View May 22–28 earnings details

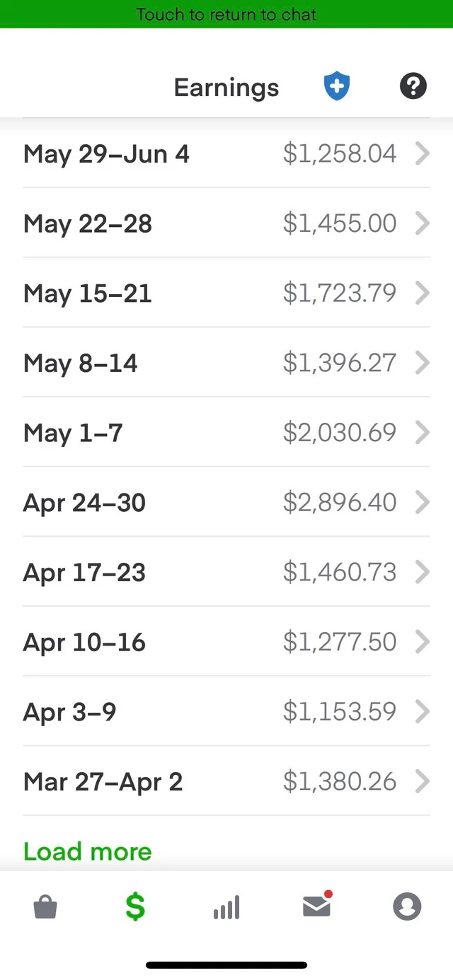tap(226, 223)
